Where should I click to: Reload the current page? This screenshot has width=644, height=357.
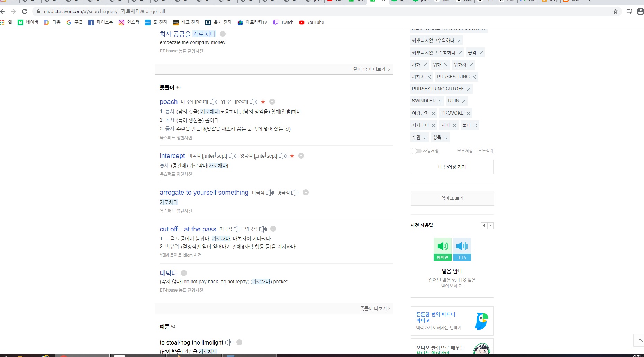click(x=25, y=11)
